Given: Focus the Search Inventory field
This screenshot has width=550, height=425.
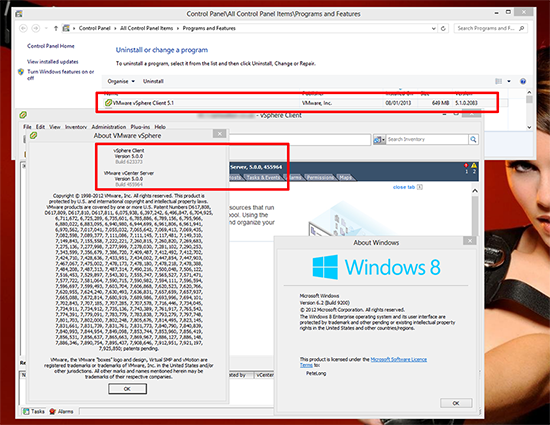Looking at the screenshot, I should point(427,140).
